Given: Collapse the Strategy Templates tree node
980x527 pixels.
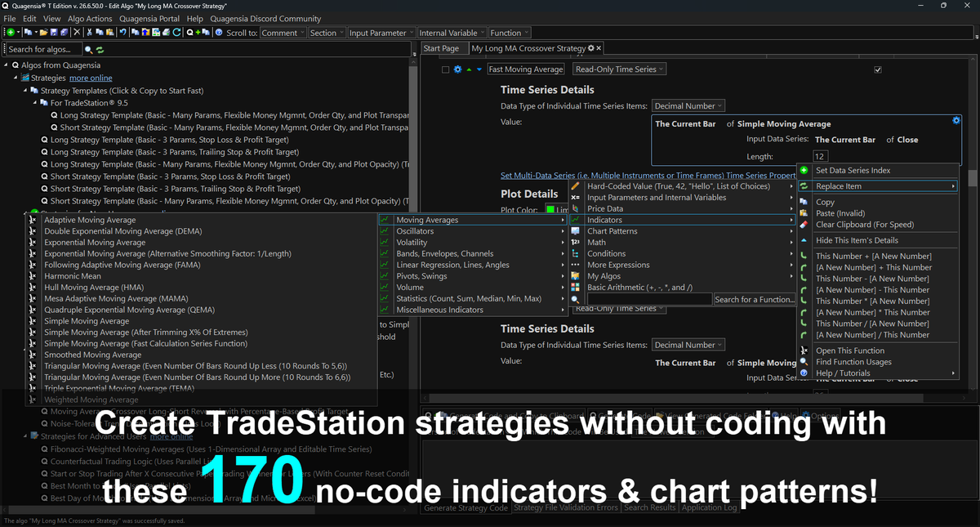Looking at the screenshot, I should [x=24, y=91].
